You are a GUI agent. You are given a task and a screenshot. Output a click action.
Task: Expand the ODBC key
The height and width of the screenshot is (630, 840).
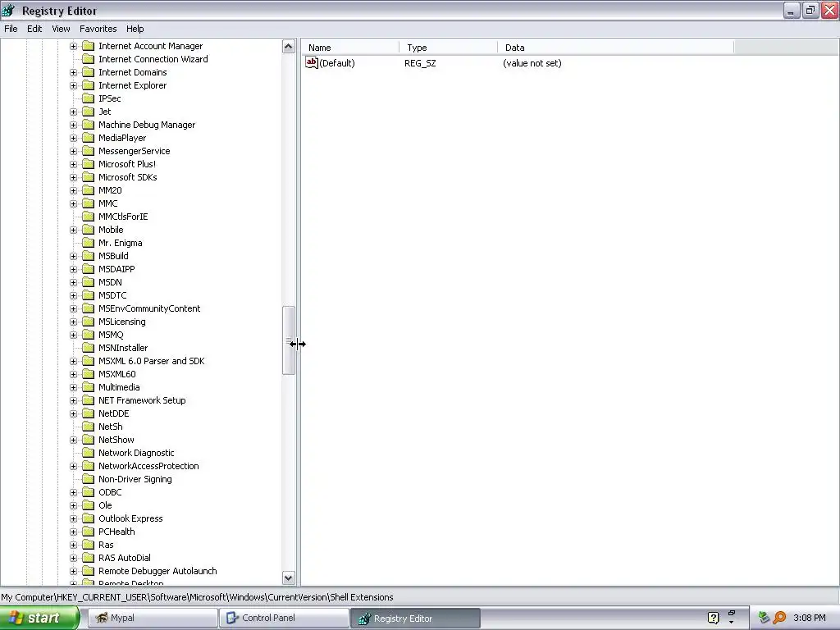click(73, 492)
